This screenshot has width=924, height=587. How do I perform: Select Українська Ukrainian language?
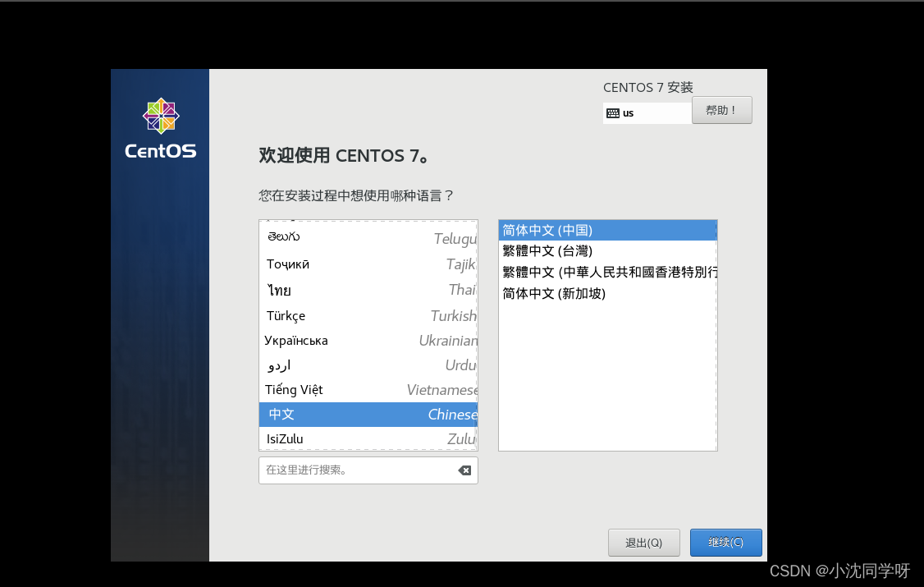pos(368,340)
